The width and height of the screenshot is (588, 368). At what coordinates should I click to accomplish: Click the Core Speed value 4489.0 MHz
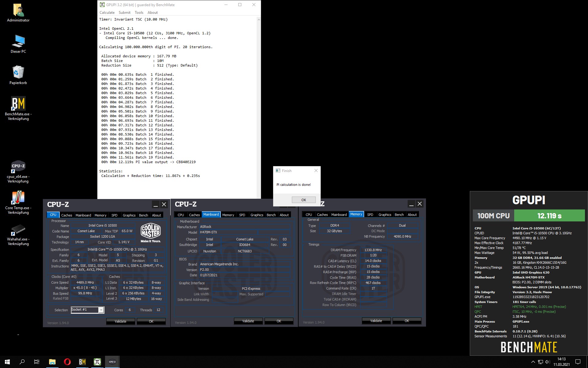point(85,282)
